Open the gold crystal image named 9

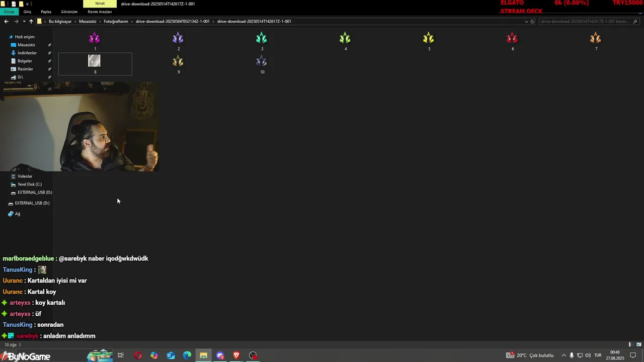point(178,61)
